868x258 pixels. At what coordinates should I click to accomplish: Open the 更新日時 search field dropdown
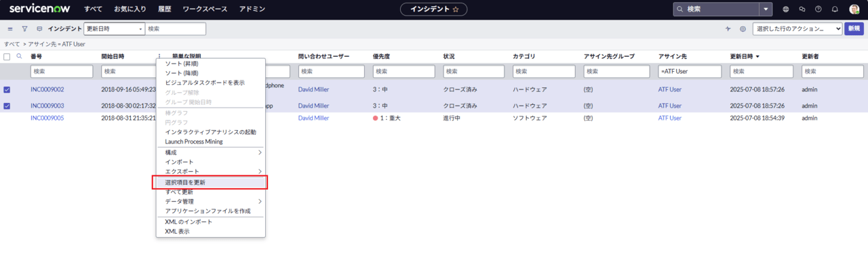click(114, 29)
